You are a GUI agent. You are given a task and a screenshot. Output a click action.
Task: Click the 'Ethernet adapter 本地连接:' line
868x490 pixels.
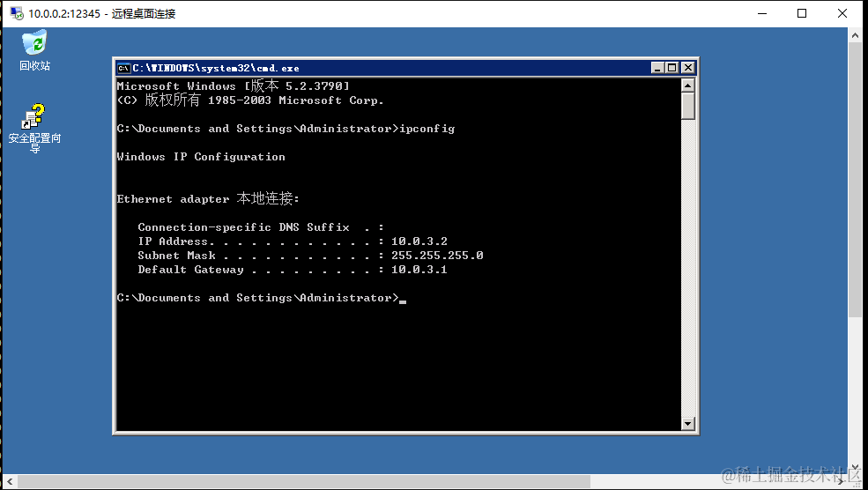[208, 198]
